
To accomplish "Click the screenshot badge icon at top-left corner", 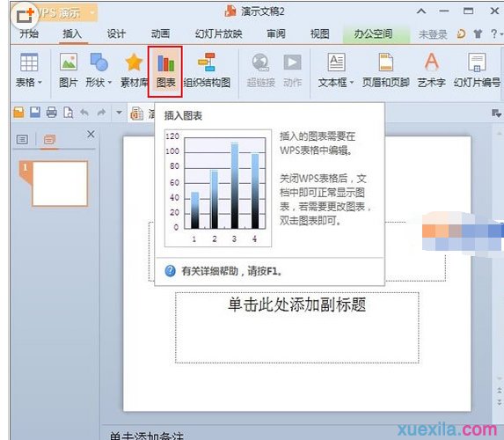I will [x=26, y=15].
